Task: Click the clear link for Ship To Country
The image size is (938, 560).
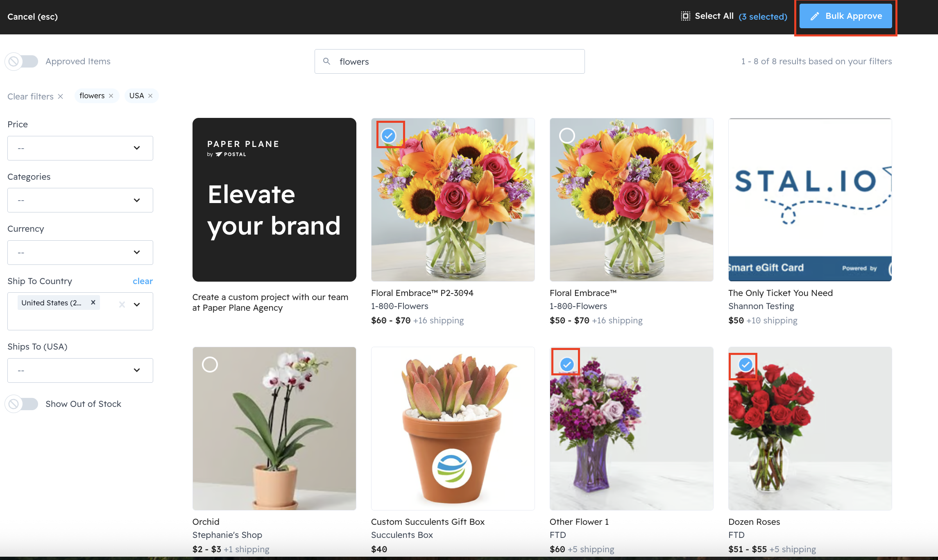Action: point(143,281)
